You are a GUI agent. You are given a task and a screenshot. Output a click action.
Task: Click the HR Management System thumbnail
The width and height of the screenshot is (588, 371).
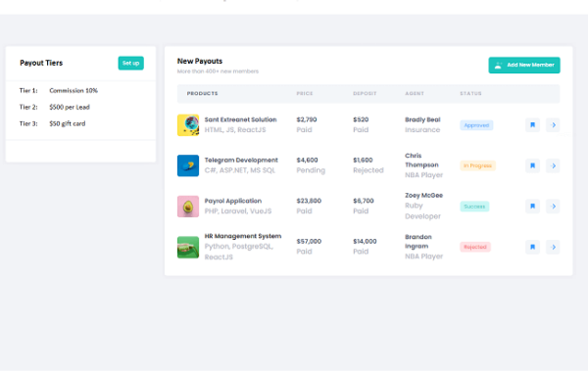[188, 247]
